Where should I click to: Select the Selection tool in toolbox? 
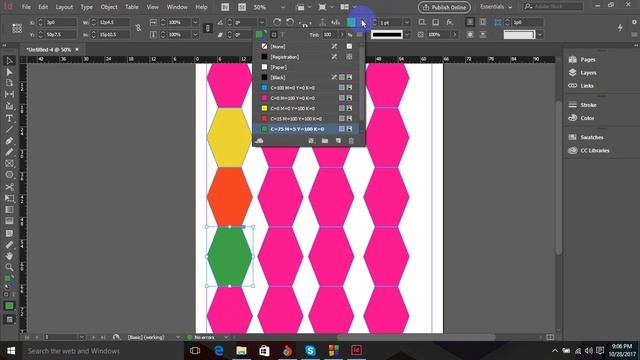pos(9,61)
